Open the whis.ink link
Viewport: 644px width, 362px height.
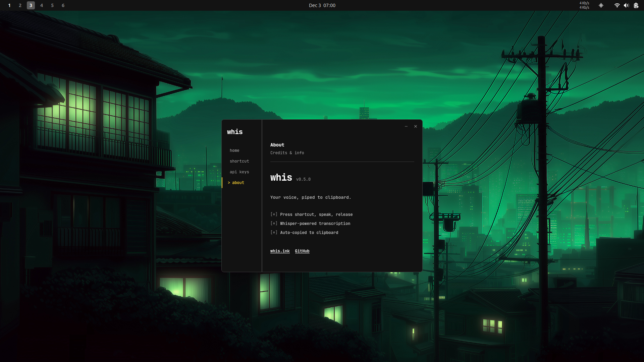coord(280,251)
